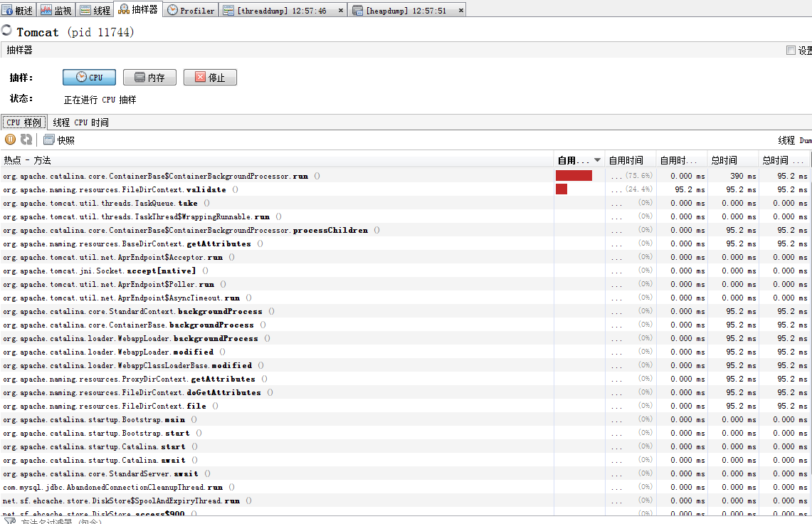Select the FileDirContext.file row

406,406
